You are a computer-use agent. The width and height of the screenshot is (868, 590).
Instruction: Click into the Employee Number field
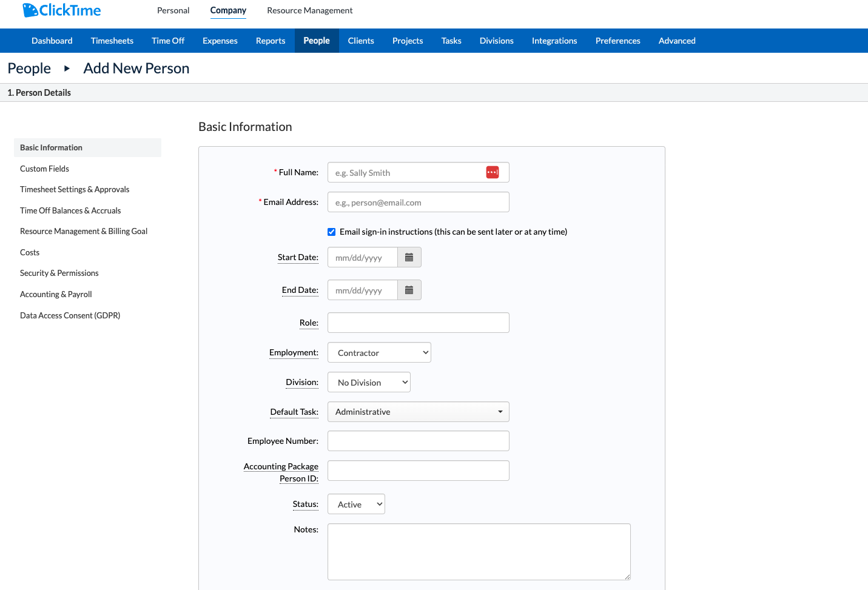(419, 441)
